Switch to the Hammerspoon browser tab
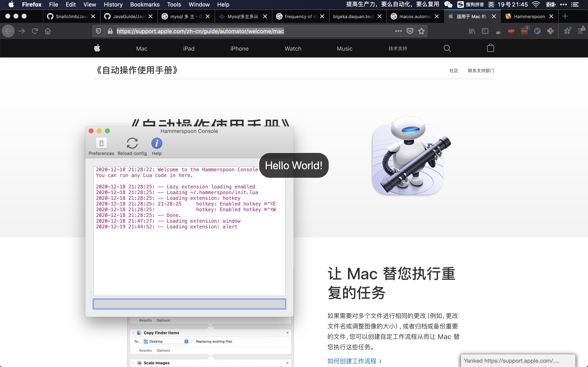The width and height of the screenshot is (588, 367). tap(529, 17)
